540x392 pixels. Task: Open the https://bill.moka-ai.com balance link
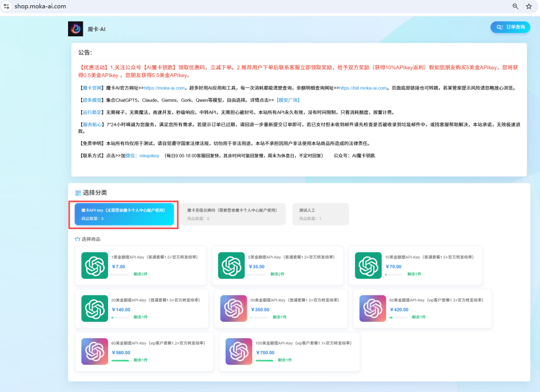(x=363, y=88)
